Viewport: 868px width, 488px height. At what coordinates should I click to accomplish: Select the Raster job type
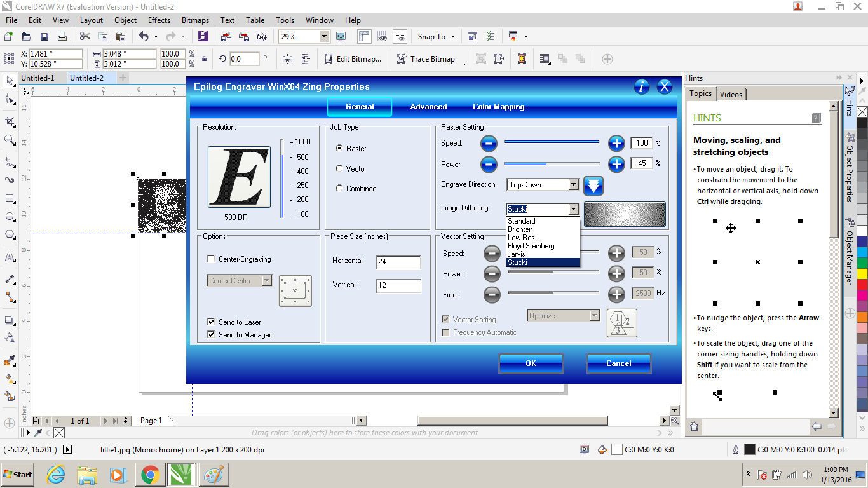pyautogui.click(x=339, y=148)
